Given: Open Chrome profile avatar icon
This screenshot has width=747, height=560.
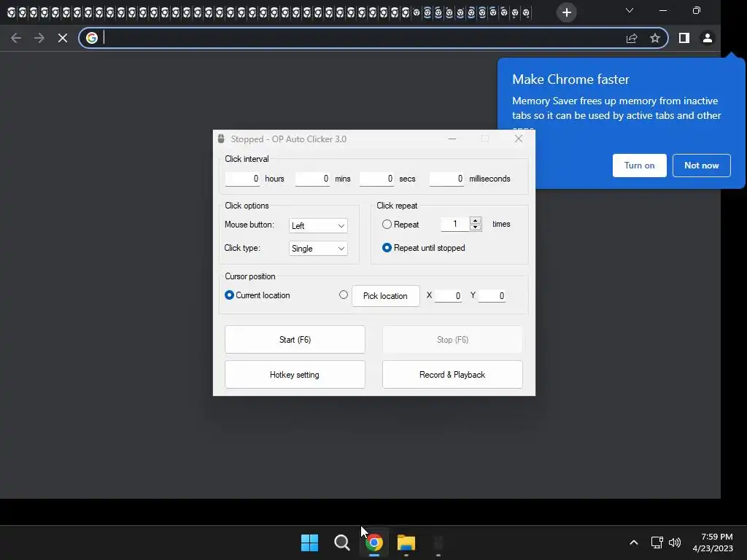Looking at the screenshot, I should pyautogui.click(x=708, y=38).
